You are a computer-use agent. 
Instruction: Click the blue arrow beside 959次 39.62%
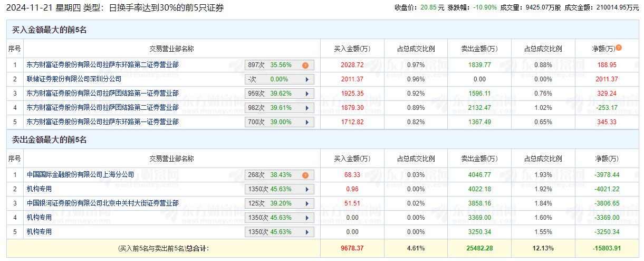(306, 94)
